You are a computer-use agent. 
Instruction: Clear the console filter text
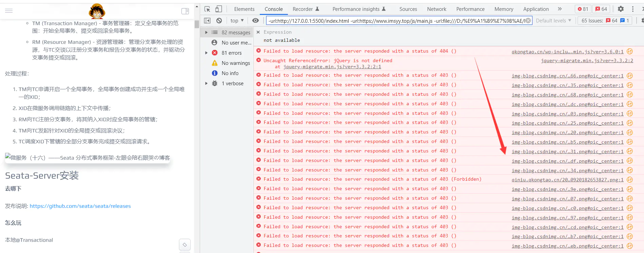(528, 21)
